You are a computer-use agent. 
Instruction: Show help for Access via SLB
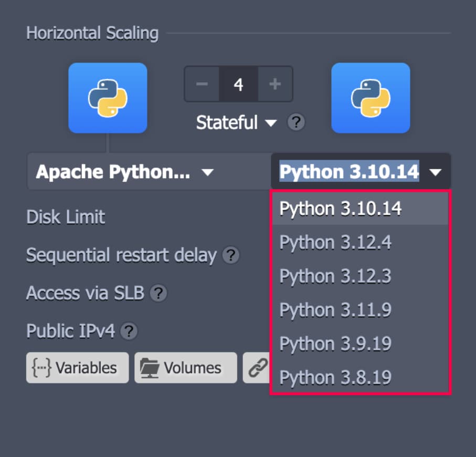(158, 293)
